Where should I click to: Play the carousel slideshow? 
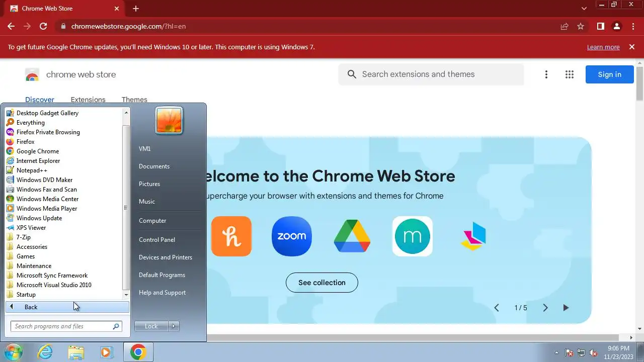pyautogui.click(x=566, y=308)
